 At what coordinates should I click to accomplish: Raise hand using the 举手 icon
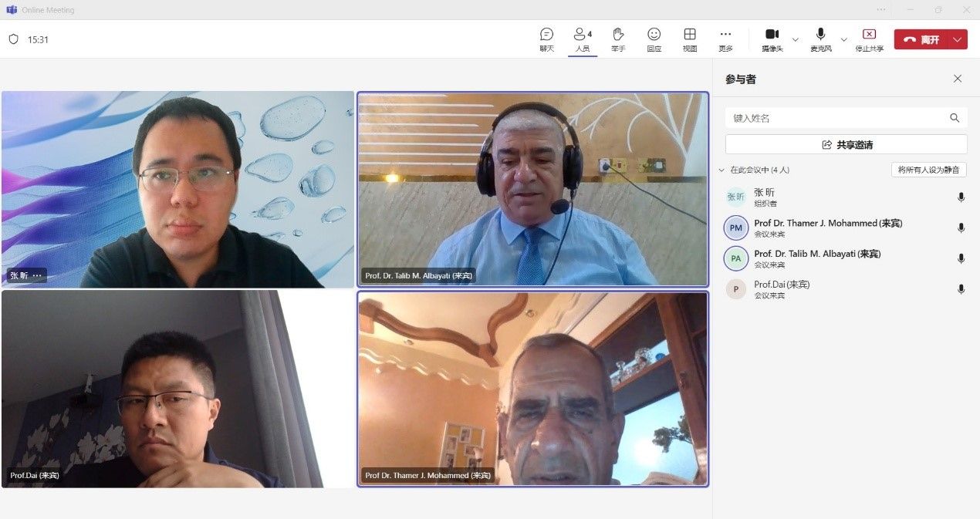[618, 35]
